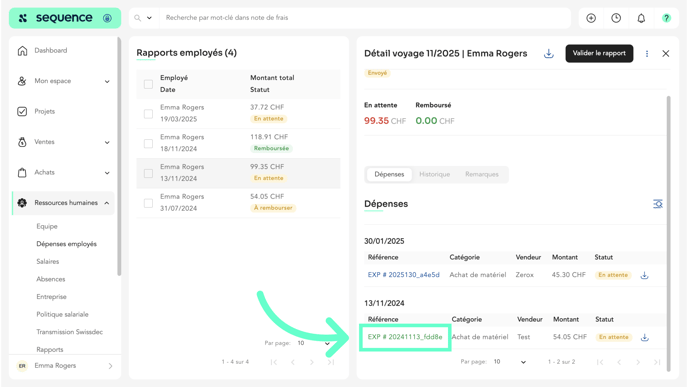Click the keyword search input field

(x=364, y=18)
